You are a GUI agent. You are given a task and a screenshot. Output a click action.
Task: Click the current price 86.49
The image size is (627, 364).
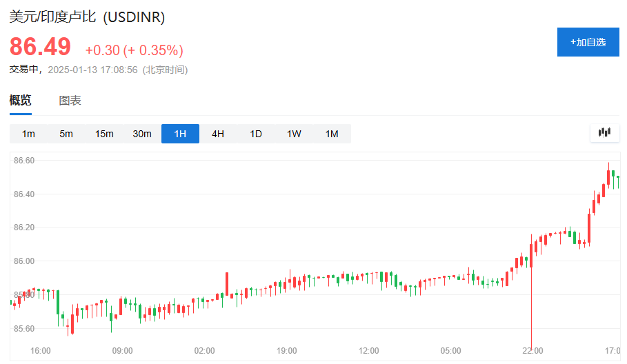pyautogui.click(x=40, y=46)
